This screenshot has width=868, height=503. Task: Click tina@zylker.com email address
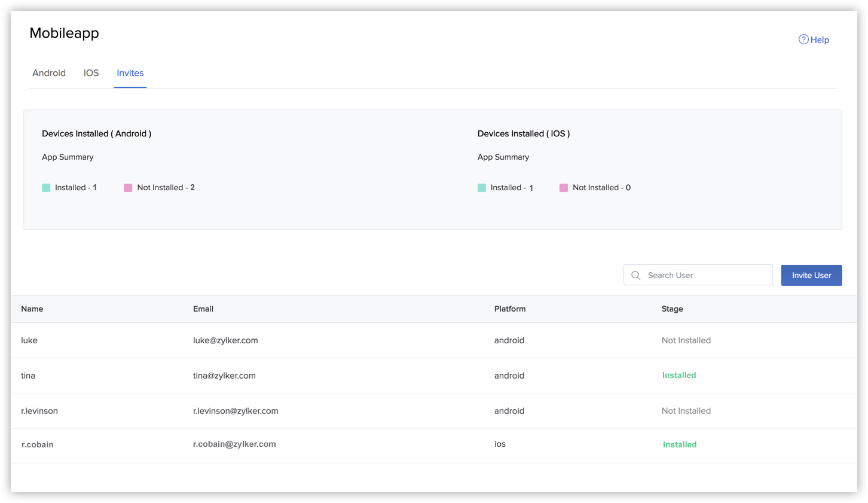pos(224,376)
